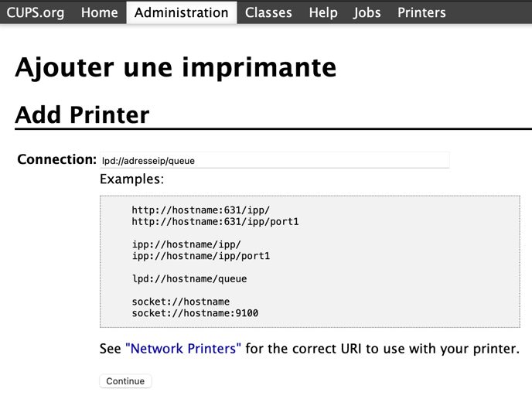Click the "Examples:" label text
Viewport: 532px width, 399px height.
131,179
